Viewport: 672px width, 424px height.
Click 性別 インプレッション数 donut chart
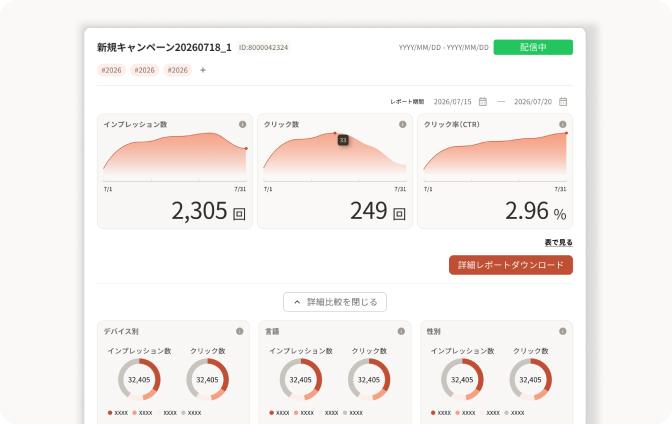(x=462, y=379)
